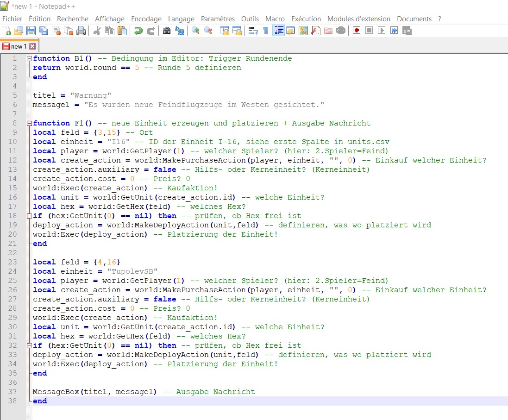Open the Fichier menu
The width and height of the screenshot is (508, 420).
point(13,19)
